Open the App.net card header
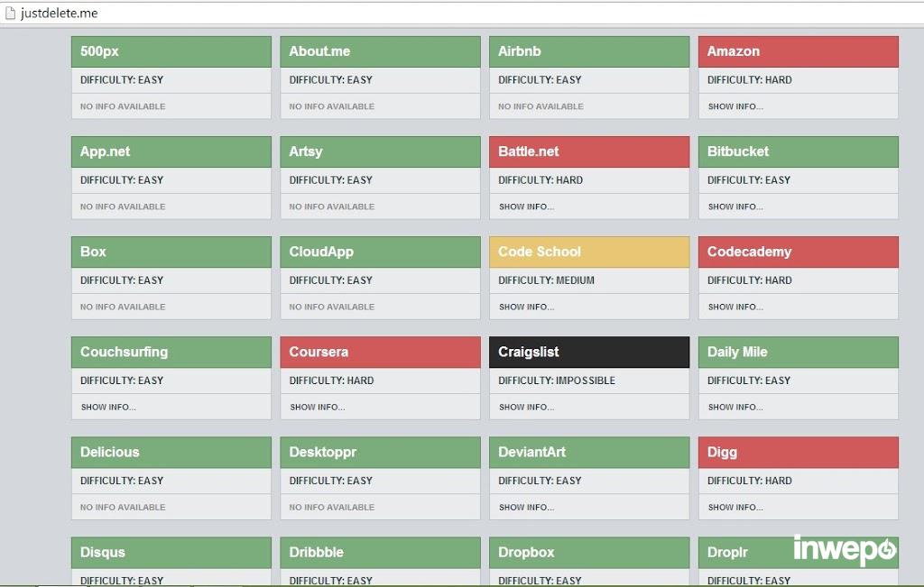The height and width of the screenshot is (587, 924). click(171, 151)
